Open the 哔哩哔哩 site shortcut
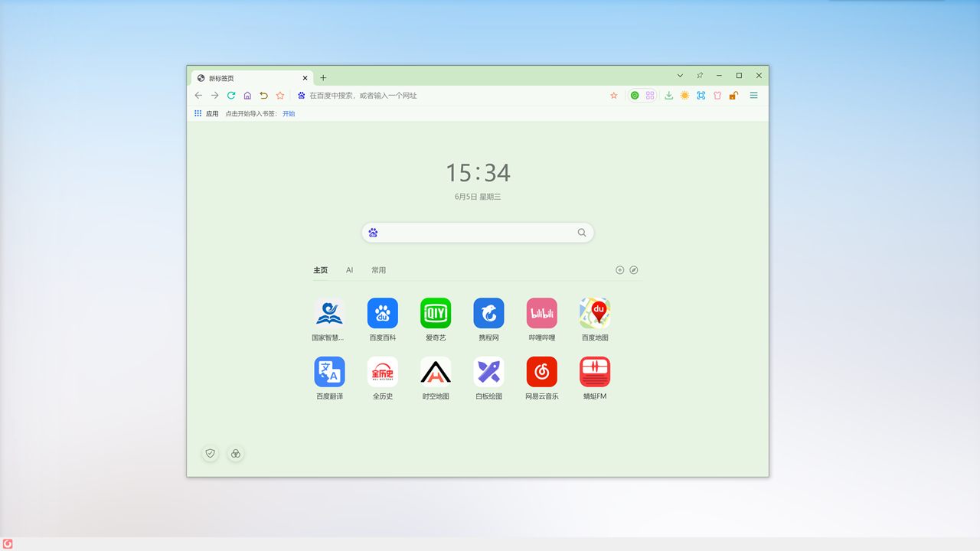The image size is (980, 551). coord(541,312)
